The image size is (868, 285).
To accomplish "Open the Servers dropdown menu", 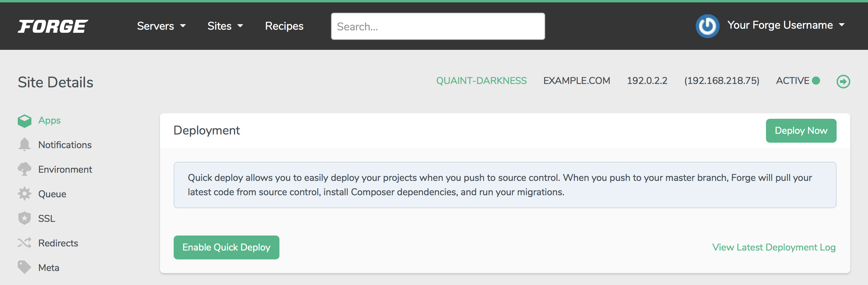I will coord(161,26).
